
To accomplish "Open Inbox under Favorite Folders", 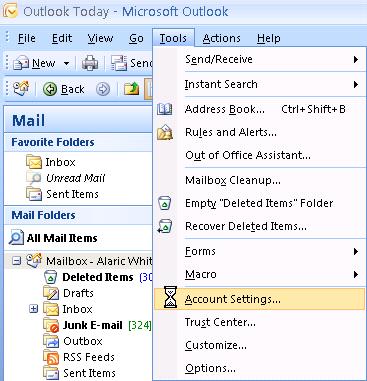I will pos(60,162).
